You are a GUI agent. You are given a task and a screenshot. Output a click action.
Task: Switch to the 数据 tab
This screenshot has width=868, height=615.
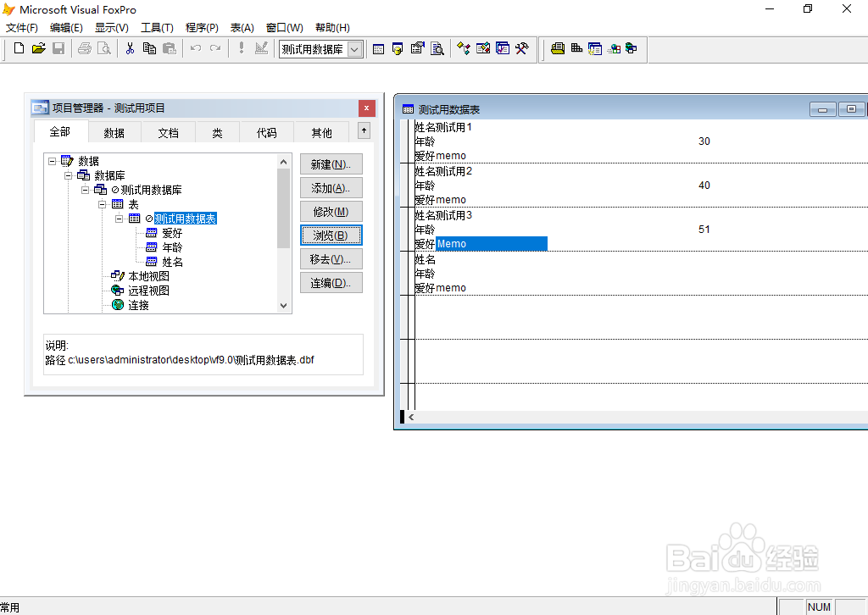pyautogui.click(x=114, y=133)
